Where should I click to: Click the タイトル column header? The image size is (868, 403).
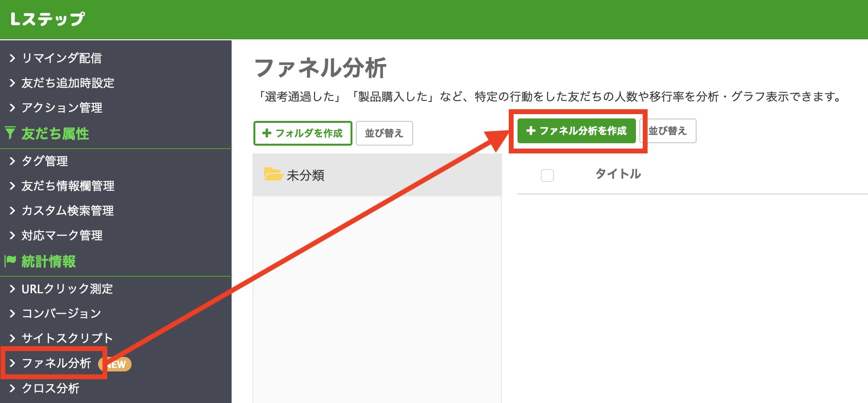point(618,174)
